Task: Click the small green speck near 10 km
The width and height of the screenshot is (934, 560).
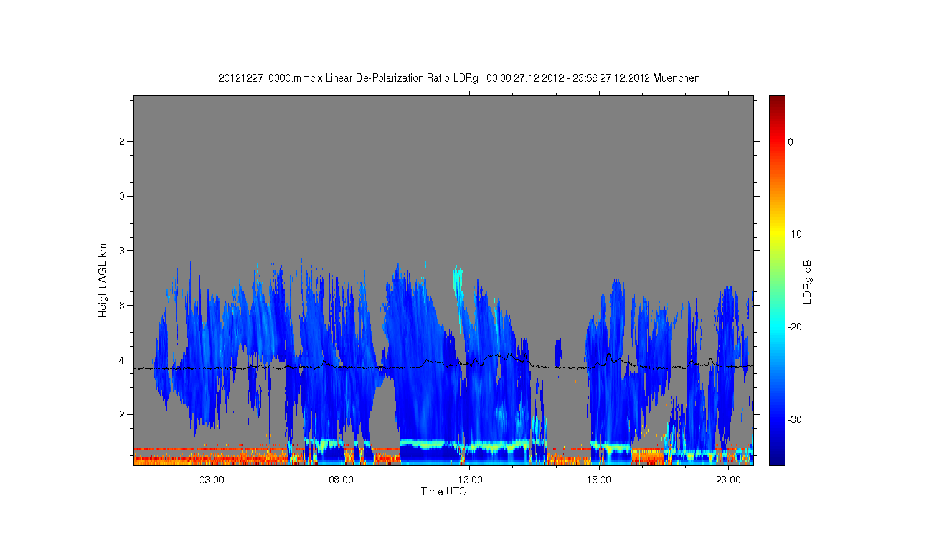Action: [x=399, y=198]
